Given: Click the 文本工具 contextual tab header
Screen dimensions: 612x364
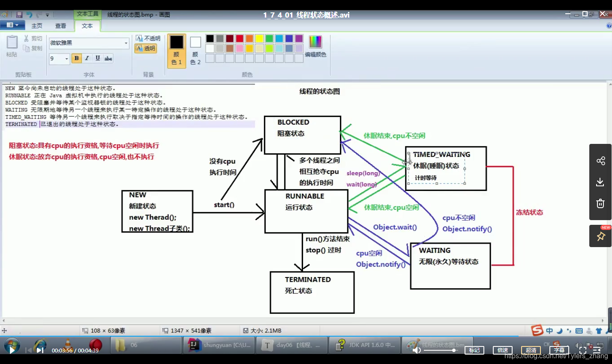Looking at the screenshot, I should coord(87,14).
